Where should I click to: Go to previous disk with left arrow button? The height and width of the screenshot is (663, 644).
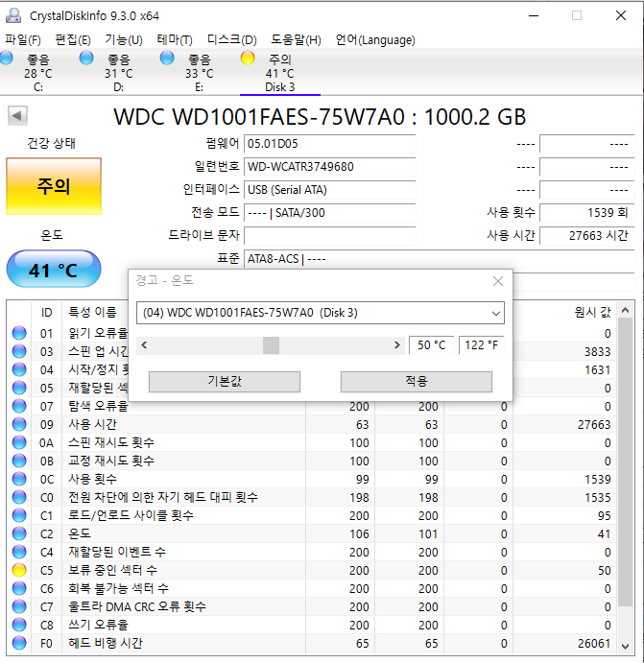[x=17, y=115]
